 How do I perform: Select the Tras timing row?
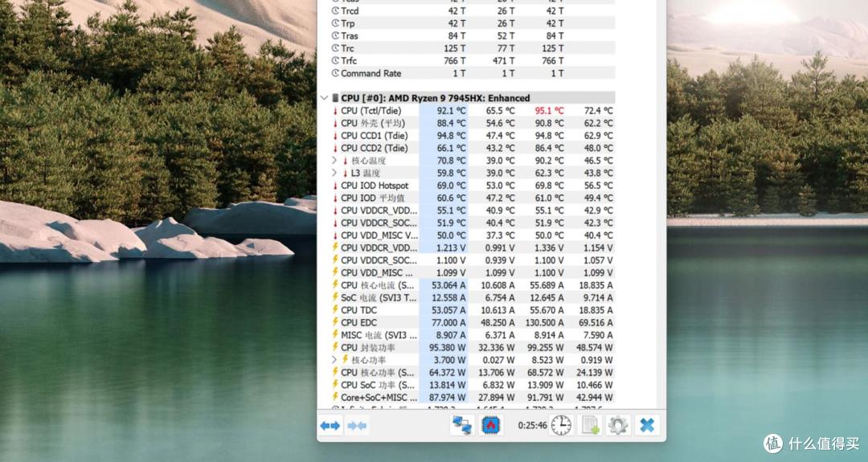(473, 36)
